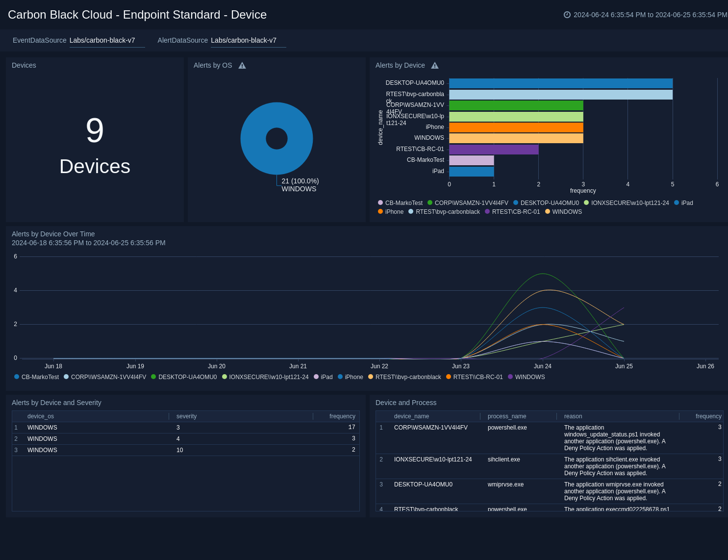Screen dimensions: 728x560
Task: Toggle the WINDOWS legend entry under Alerts by Device
Action: click(563, 211)
